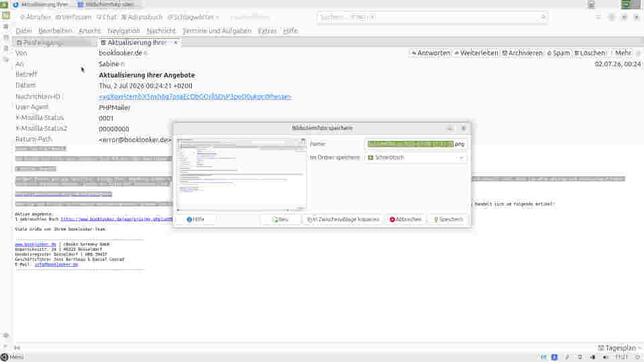Click Verfassen to compose a new message
The height and width of the screenshot is (362, 644).
pyautogui.click(x=73, y=17)
